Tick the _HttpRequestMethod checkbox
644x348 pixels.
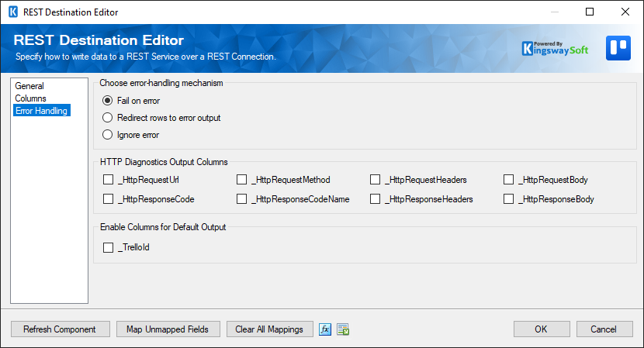click(241, 179)
